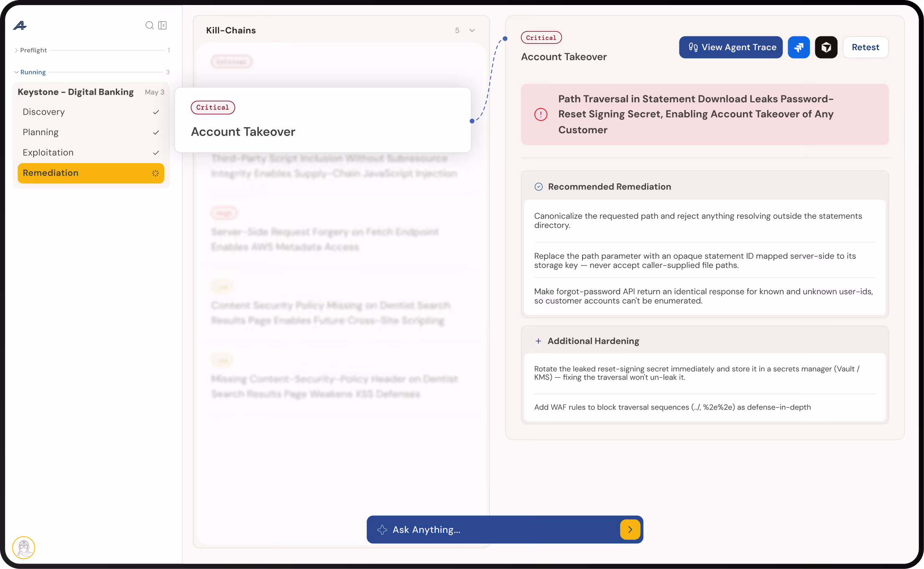This screenshot has height=569, width=924.
Task: Expand the Preflight section
Action: click(16, 50)
